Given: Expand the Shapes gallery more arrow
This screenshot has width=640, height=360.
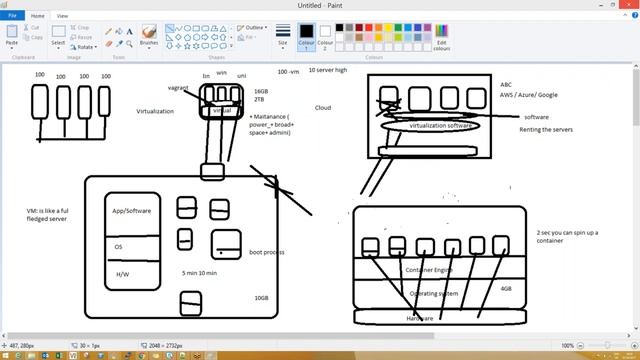Looking at the screenshot, I should click(231, 46).
